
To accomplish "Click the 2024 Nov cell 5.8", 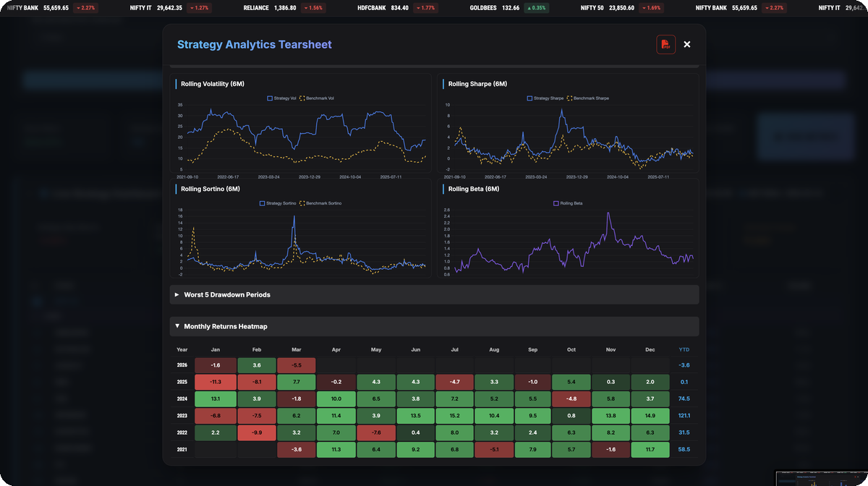I will click(610, 398).
